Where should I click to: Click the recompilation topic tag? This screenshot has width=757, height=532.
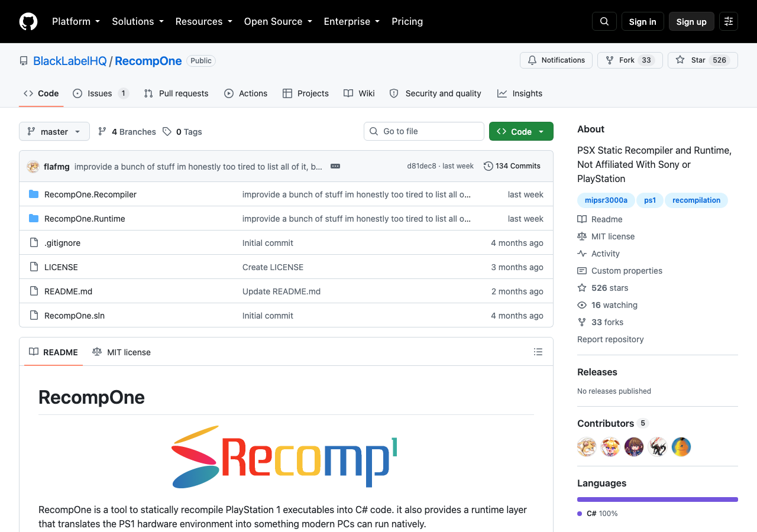(x=696, y=200)
